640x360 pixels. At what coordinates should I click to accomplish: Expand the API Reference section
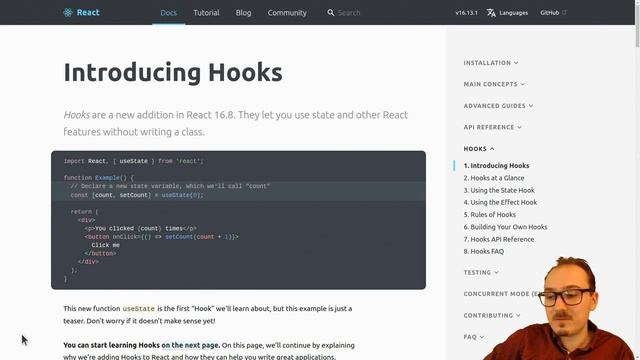(x=493, y=127)
